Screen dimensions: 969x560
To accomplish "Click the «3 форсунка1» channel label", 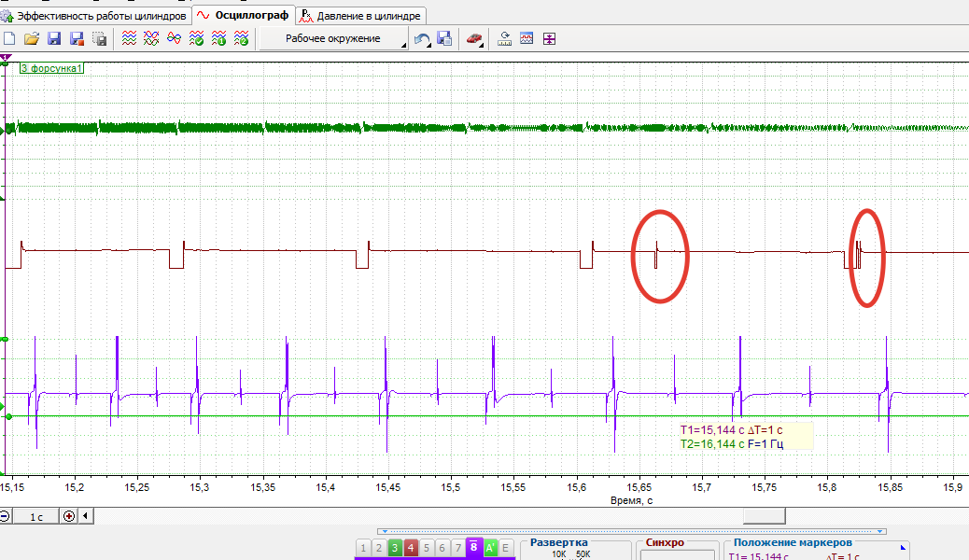I will (x=51, y=68).
